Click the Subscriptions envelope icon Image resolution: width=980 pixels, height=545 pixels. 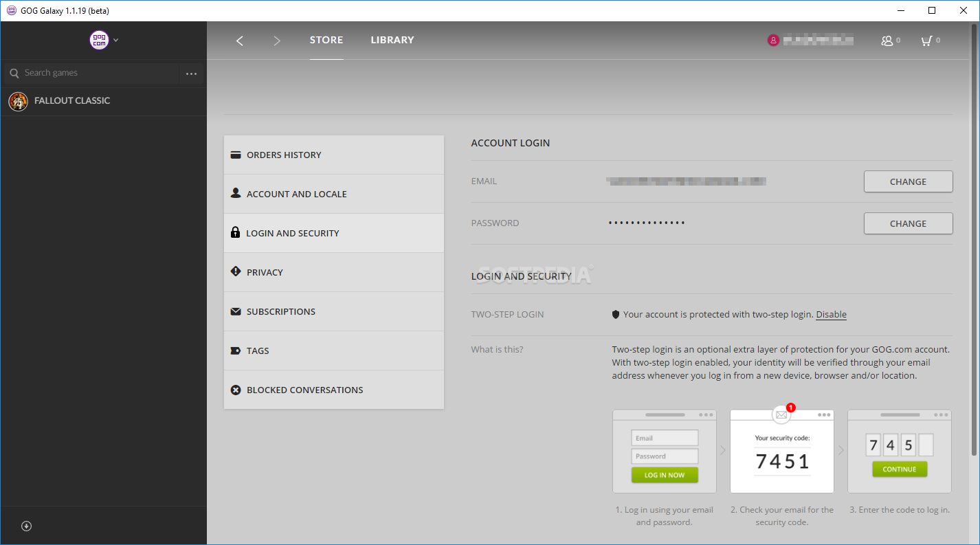(236, 311)
